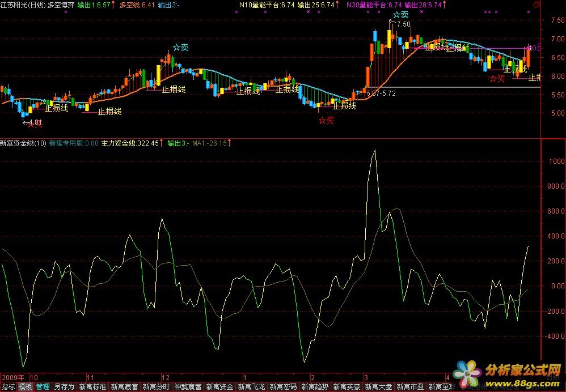Click the restore window icon at top right
This screenshot has width=566, height=392.
click(537, 5)
